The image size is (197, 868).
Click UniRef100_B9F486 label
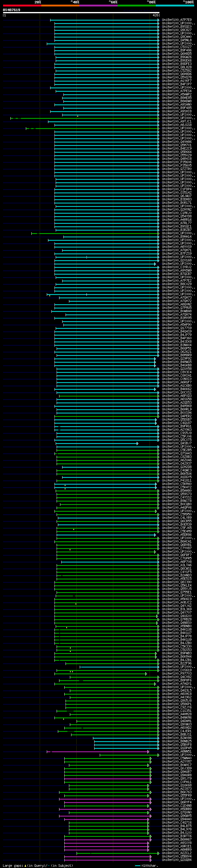177,50
